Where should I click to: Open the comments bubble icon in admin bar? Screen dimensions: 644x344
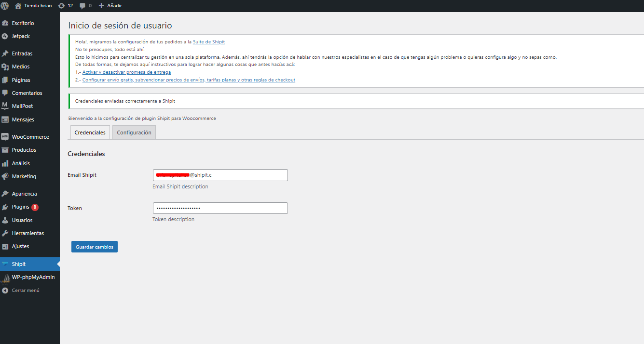pos(83,6)
